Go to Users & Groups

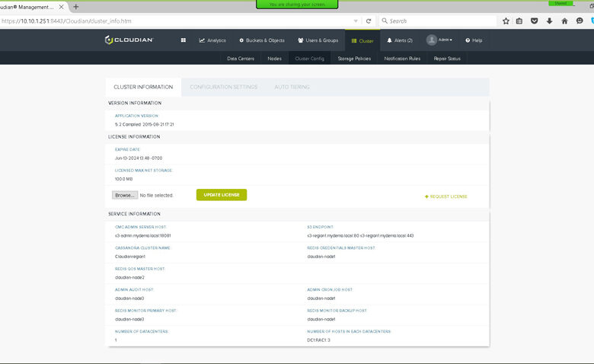pos(318,40)
